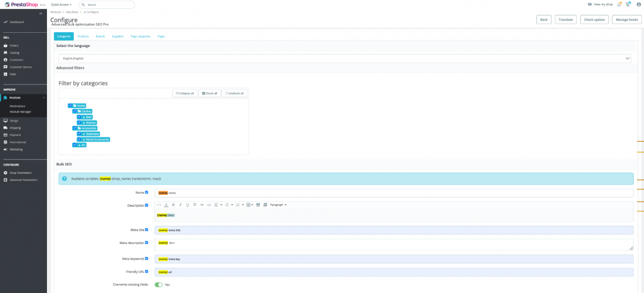
Task: Uncheck the Meta keywords checkbox
Action: pyautogui.click(x=147, y=258)
